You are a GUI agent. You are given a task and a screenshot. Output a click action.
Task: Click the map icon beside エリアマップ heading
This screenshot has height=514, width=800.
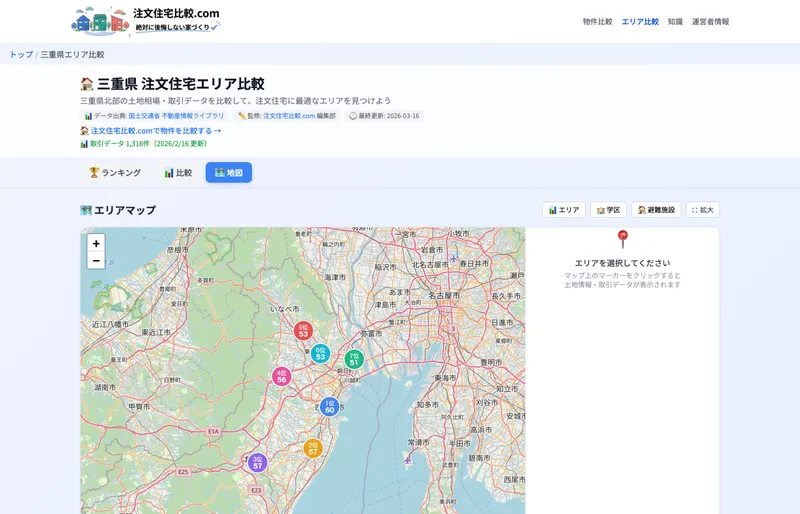(x=86, y=210)
